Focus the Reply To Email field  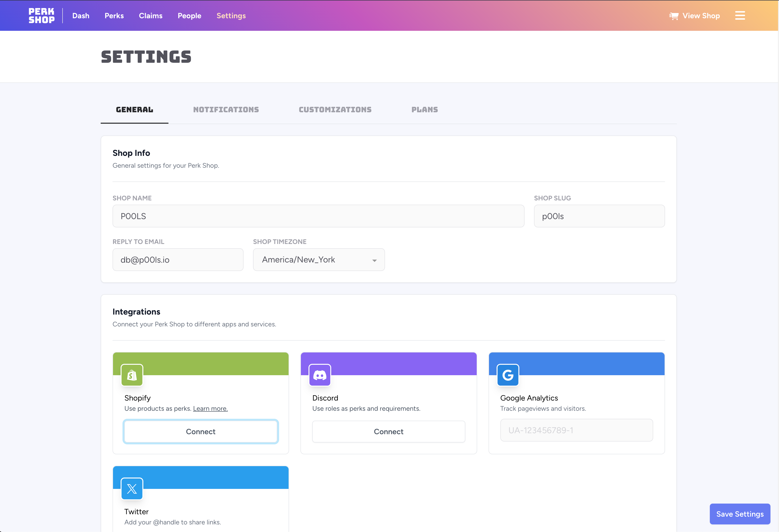pyautogui.click(x=178, y=260)
